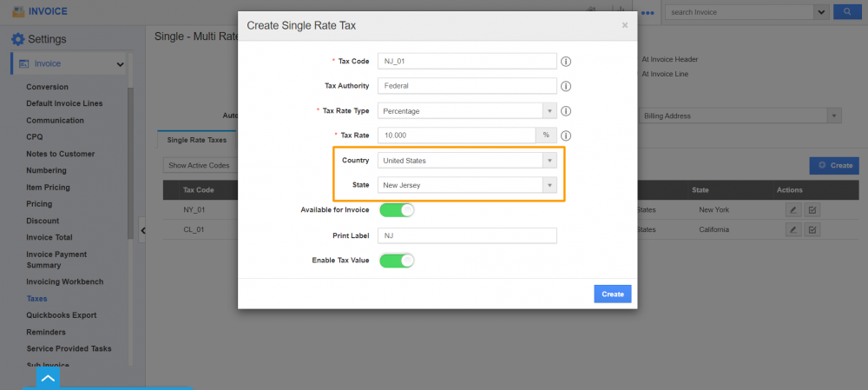Open Quickbooks Export in settings sidebar
This screenshot has width=868, height=390.
click(x=62, y=315)
